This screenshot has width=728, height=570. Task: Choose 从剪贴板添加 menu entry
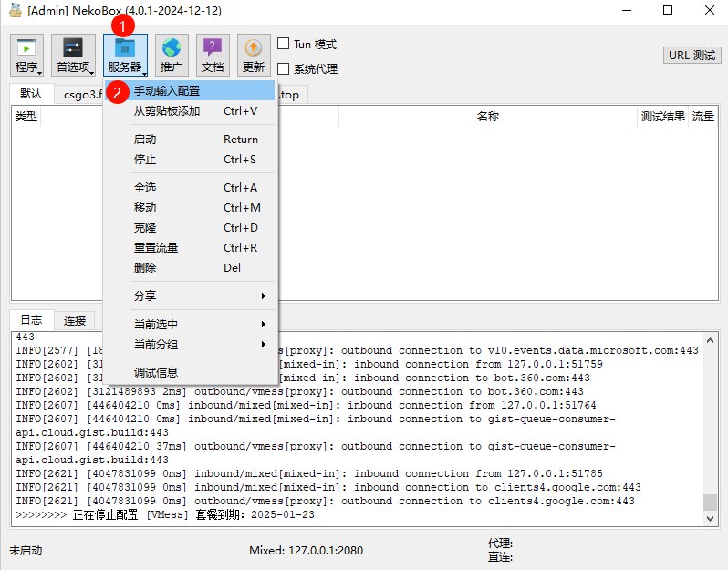click(167, 111)
